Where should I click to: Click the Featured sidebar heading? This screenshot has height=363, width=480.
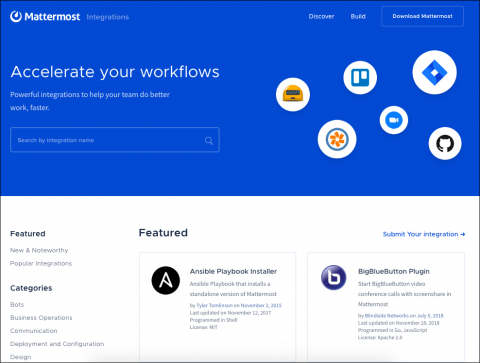(x=28, y=234)
